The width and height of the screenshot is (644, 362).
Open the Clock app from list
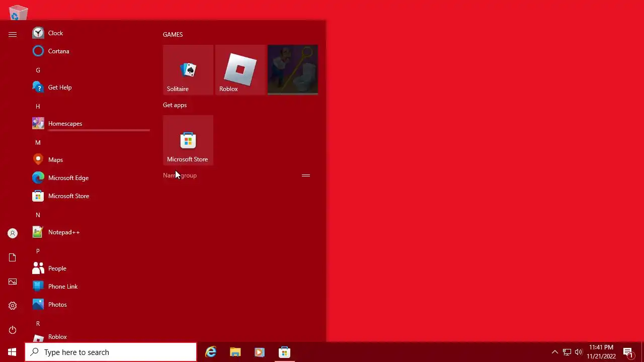coord(91,33)
